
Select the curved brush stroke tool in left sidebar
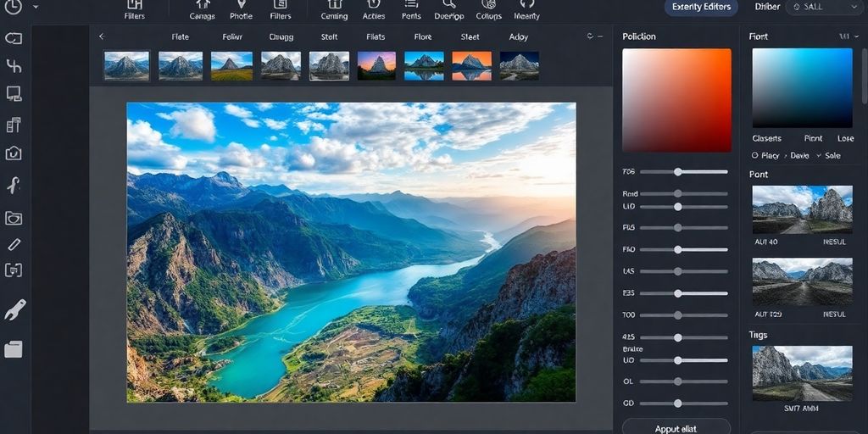(14, 186)
